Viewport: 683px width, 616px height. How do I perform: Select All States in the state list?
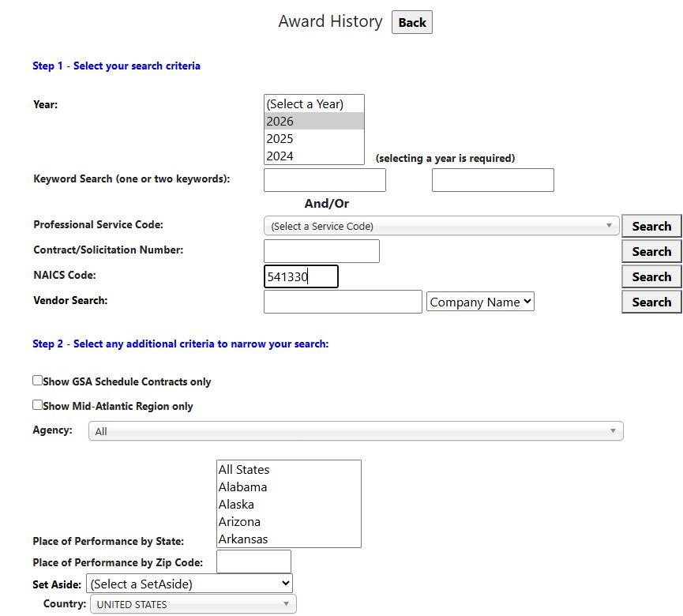pos(289,470)
